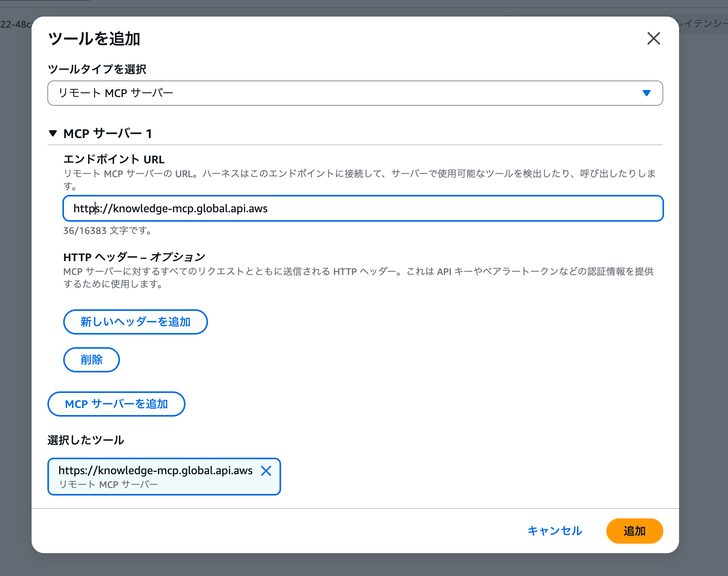This screenshot has width=728, height=576.
Task: Click the ツールを追加 dialog title
Action: click(94, 39)
